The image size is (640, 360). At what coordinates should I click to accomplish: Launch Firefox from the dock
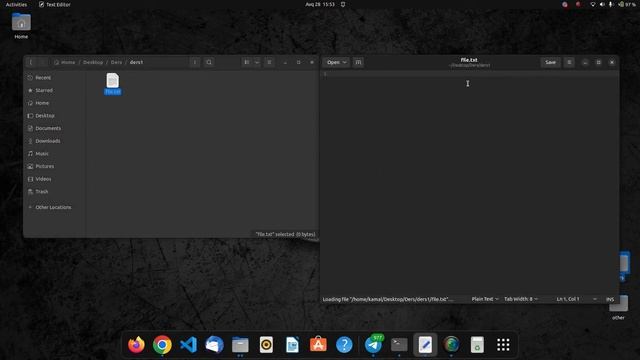pos(136,345)
